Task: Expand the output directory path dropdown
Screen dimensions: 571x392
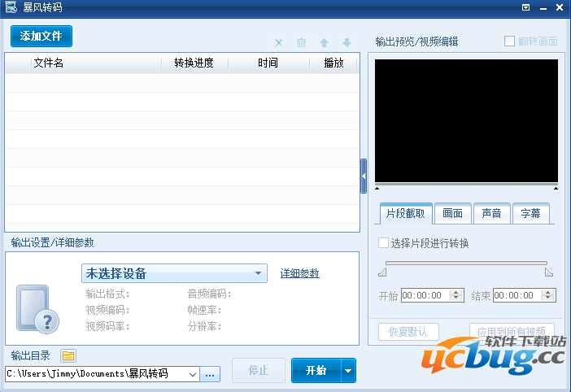Action: (193, 374)
